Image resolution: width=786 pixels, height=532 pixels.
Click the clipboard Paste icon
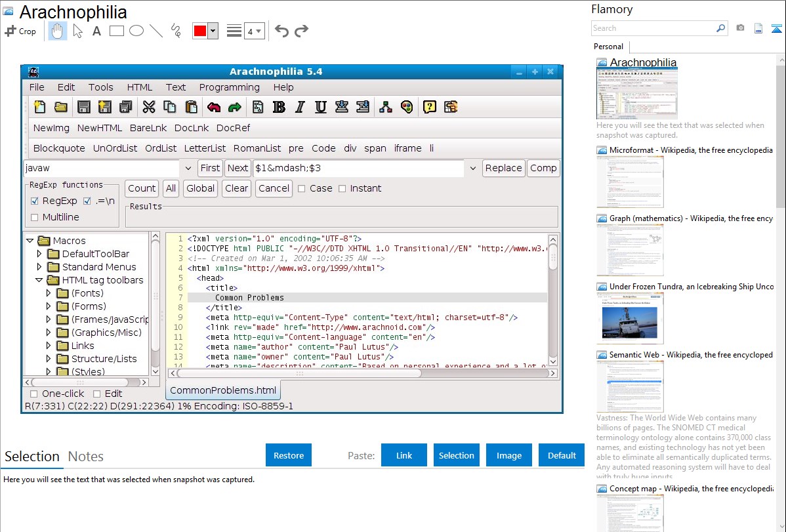(191, 107)
